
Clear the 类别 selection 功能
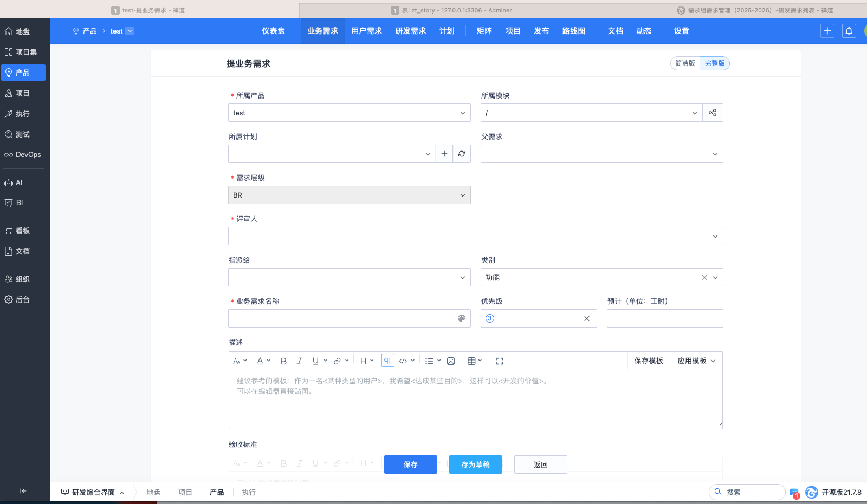coord(704,277)
